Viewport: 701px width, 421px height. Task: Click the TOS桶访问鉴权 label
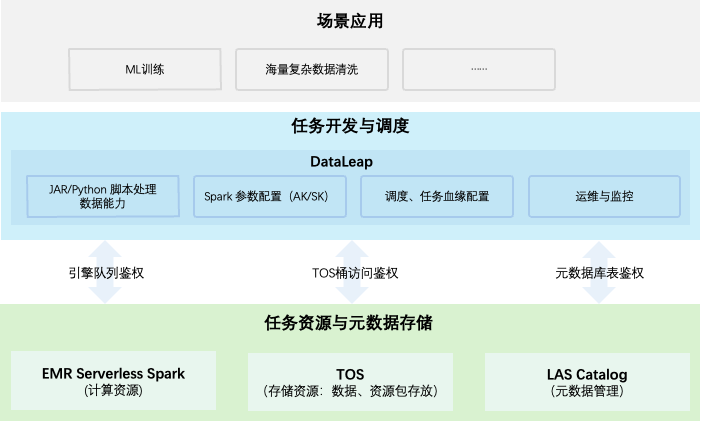coord(355,273)
